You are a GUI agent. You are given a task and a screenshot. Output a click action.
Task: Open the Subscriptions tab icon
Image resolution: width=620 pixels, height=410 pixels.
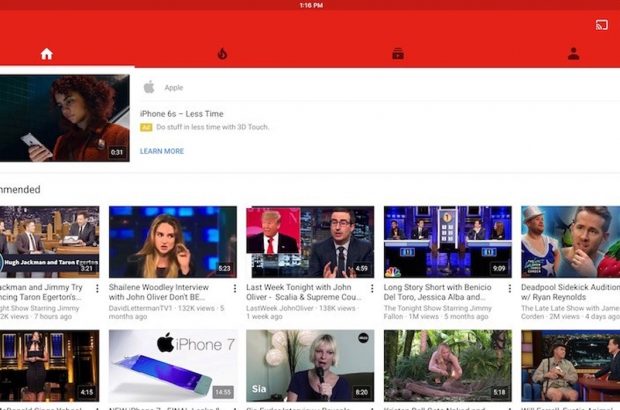(398, 54)
